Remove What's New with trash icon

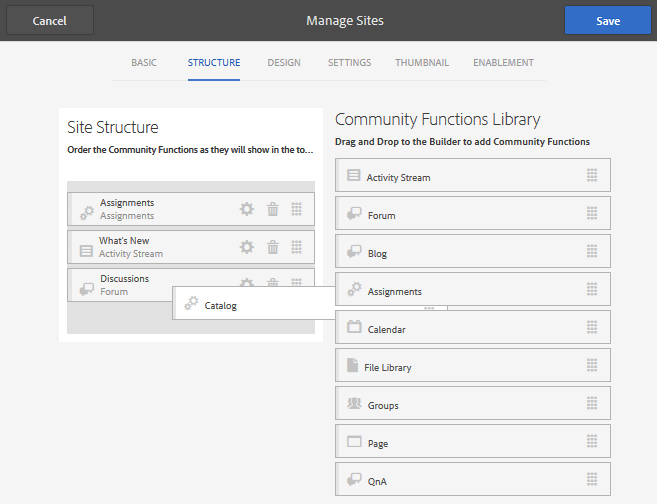273,247
